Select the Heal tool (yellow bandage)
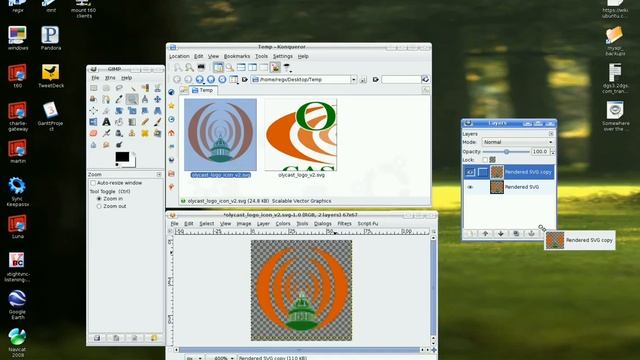This screenshot has width=640, height=360. [x=144, y=133]
